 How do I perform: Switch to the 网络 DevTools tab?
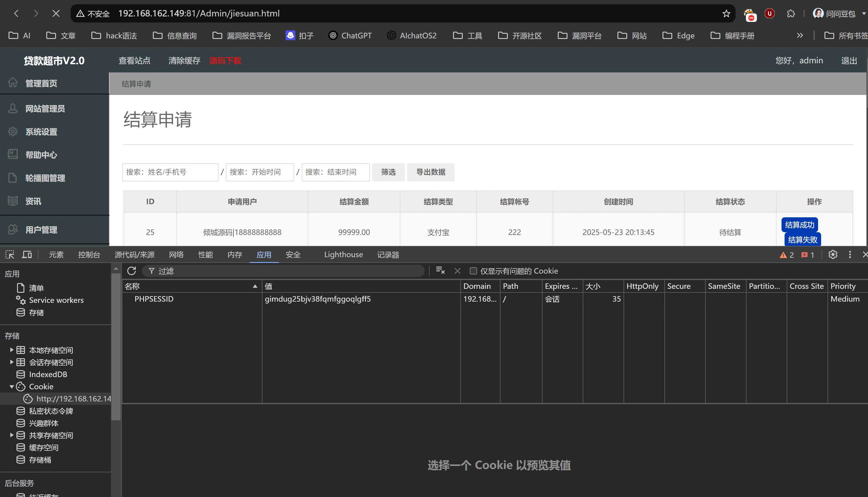(x=176, y=255)
